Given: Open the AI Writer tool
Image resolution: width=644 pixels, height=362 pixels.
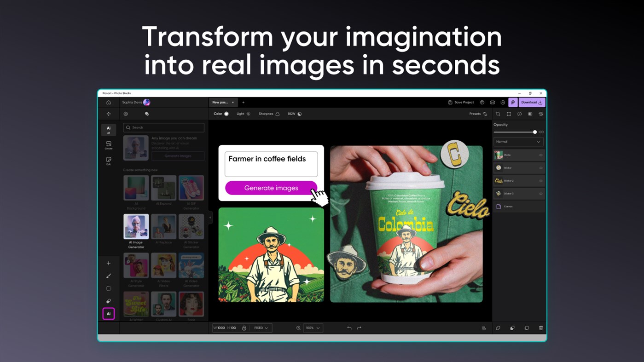Looking at the screenshot, I should coord(136,305).
